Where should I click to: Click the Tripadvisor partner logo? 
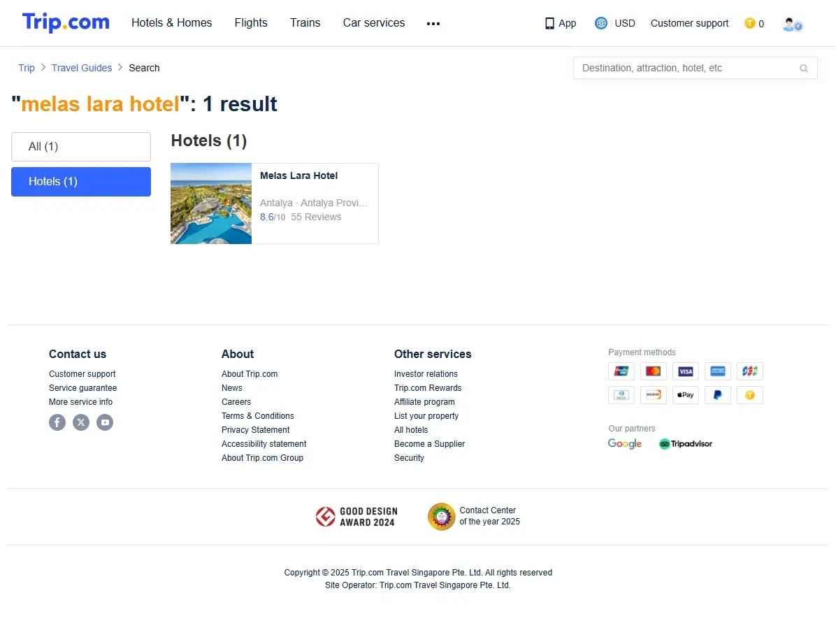pyautogui.click(x=686, y=443)
